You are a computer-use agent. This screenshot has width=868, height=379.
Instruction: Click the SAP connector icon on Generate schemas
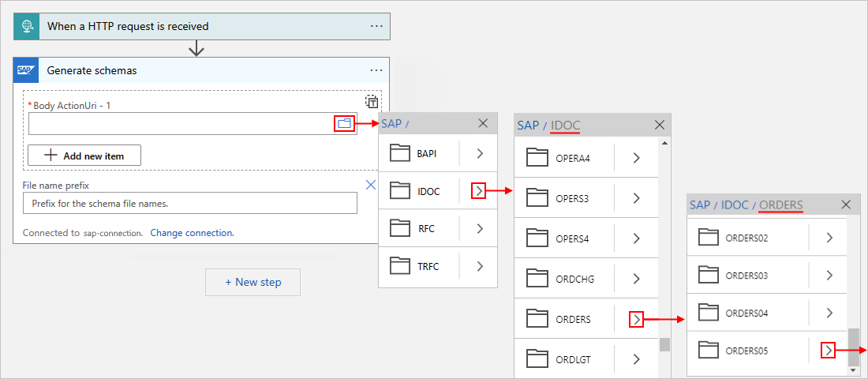click(25, 70)
